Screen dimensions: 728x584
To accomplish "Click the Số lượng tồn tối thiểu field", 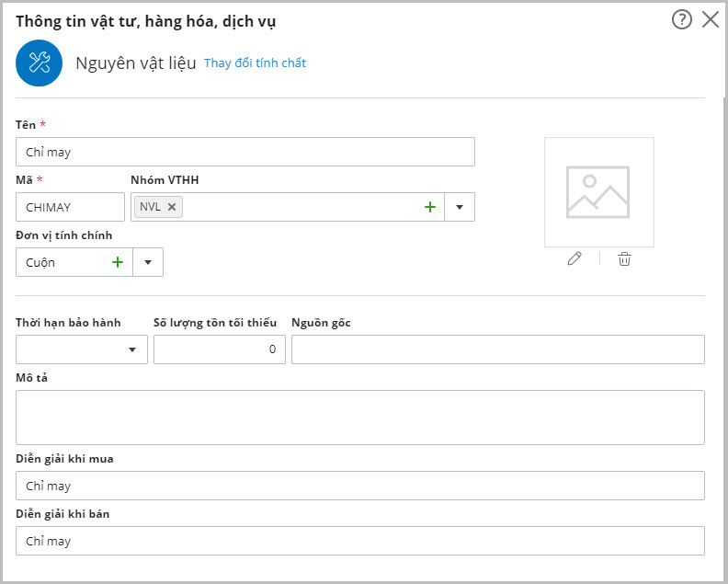I will tap(219, 349).
